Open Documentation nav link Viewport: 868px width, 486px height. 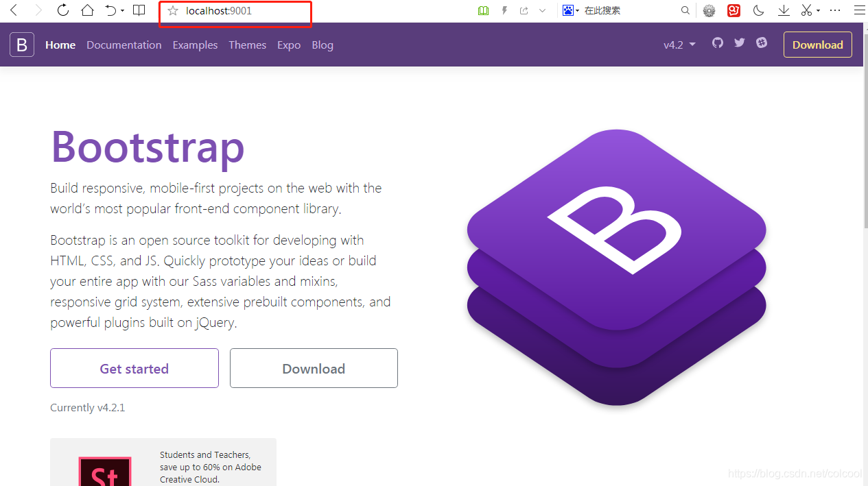coord(124,45)
